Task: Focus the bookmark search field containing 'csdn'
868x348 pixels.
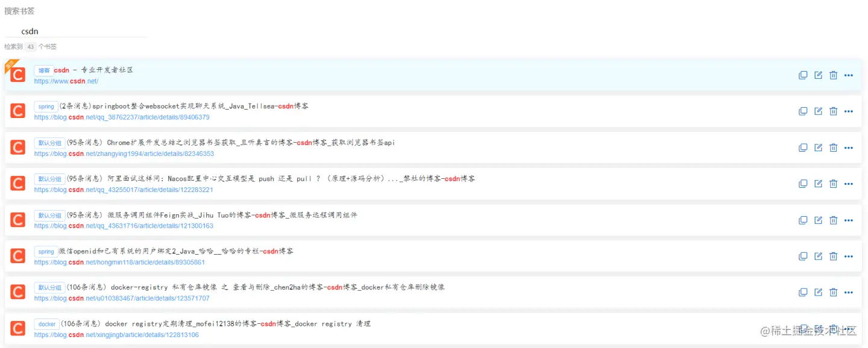Action: coord(75,31)
